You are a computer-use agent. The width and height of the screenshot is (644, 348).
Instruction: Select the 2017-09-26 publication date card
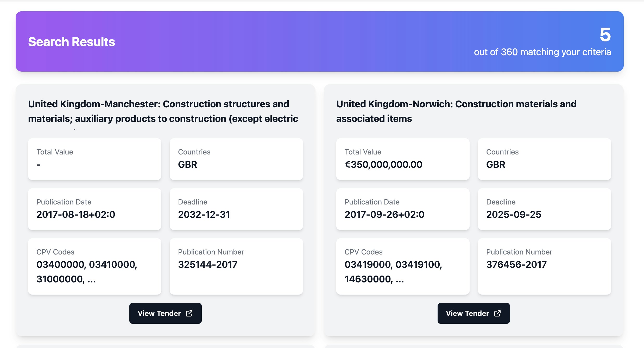[403, 209]
